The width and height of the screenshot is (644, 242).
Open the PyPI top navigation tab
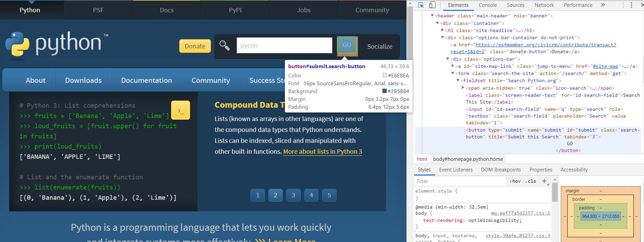pyautogui.click(x=235, y=10)
